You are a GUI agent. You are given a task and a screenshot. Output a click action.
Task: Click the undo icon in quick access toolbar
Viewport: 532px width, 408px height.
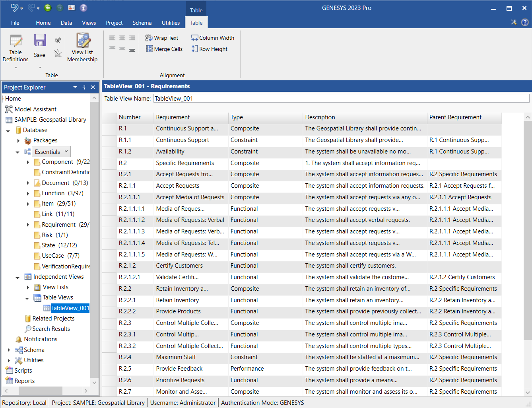15,8
